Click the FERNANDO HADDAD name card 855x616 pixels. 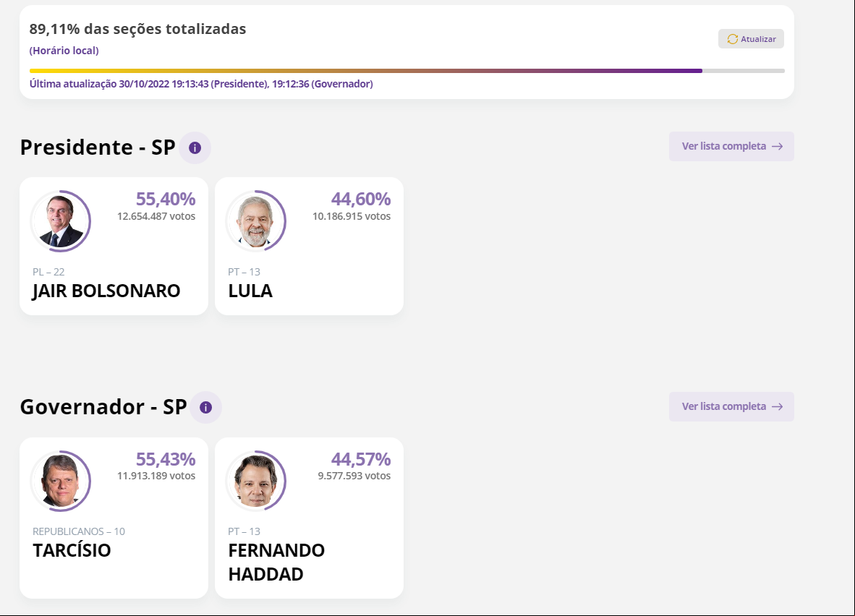(x=309, y=518)
